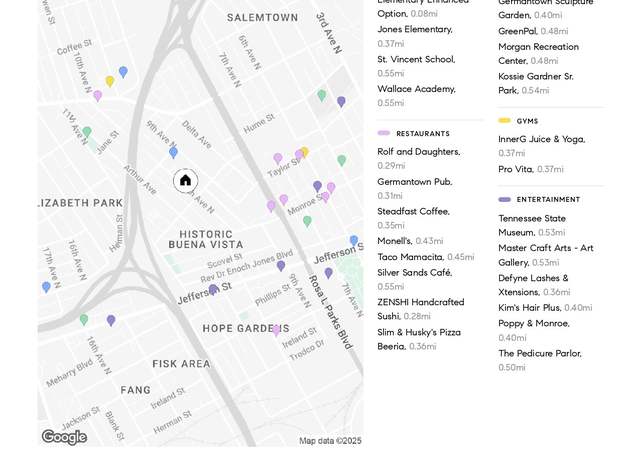This screenshot has height=460, width=640.
Task: Click Germantown Pub entry
Action: 415,188
